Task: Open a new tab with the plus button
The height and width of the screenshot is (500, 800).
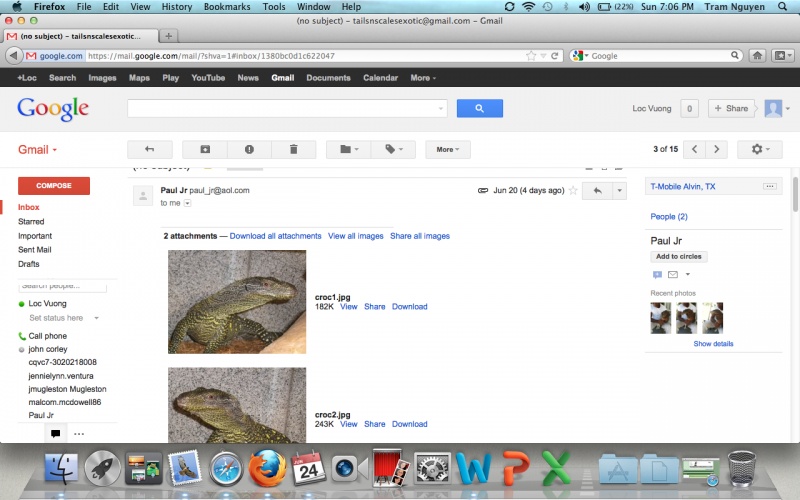Action: click(168, 36)
